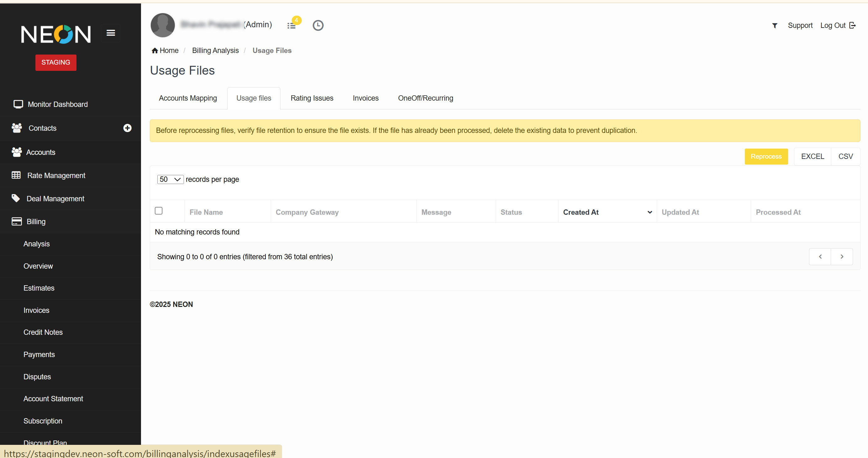Image resolution: width=868 pixels, height=458 pixels.
Task: Go to the next page arrow
Action: (841, 257)
